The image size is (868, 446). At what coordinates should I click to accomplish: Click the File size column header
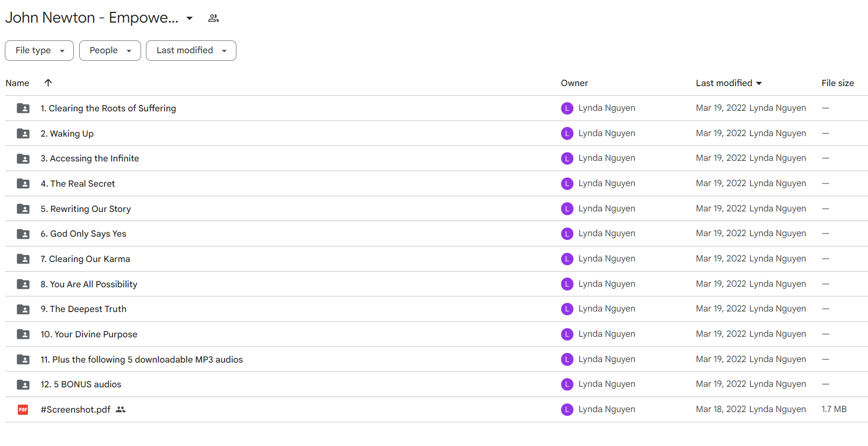tap(837, 83)
